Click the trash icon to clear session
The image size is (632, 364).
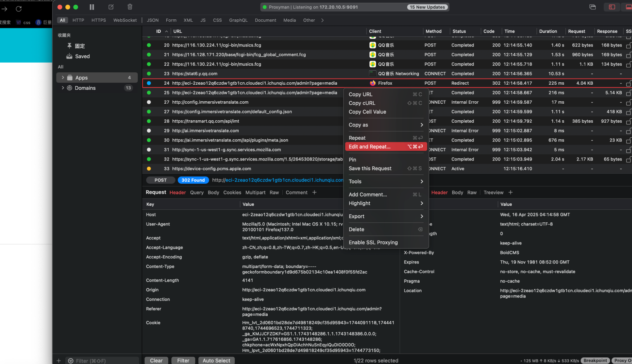click(130, 7)
